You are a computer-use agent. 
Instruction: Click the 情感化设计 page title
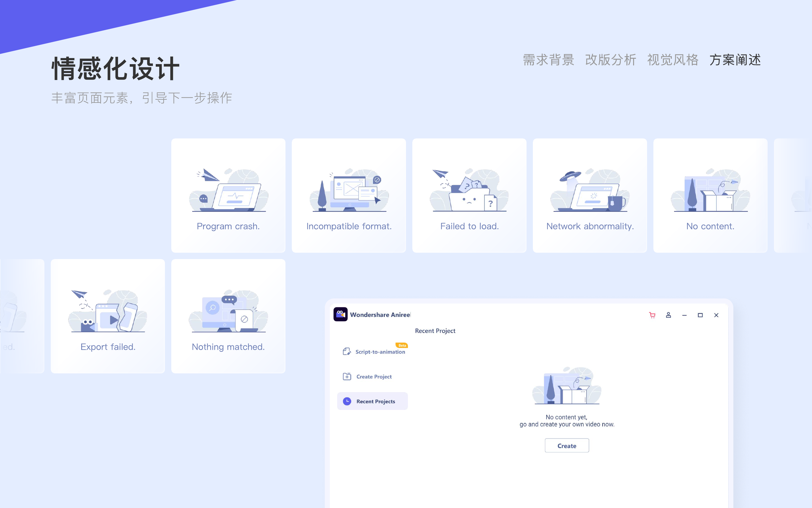coord(115,69)
